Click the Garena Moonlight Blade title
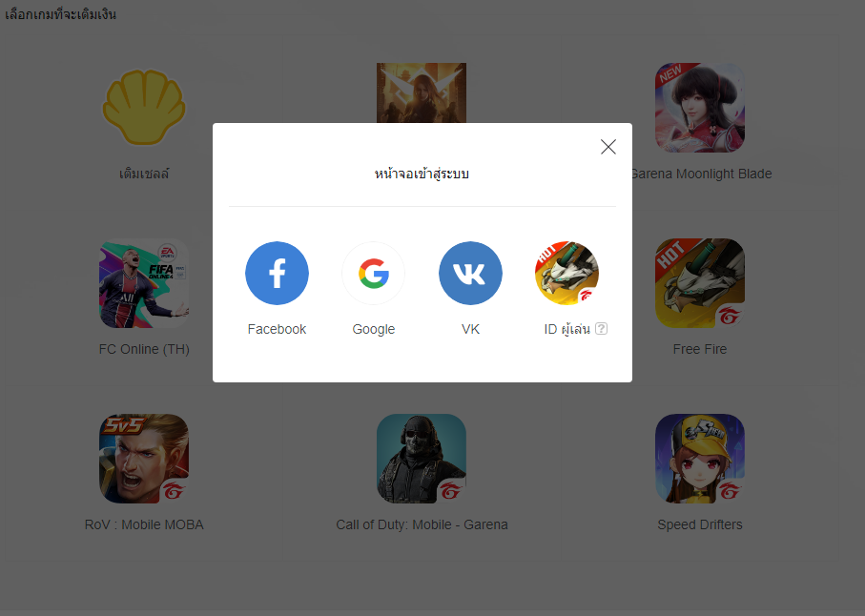The image size is (865, 616). point(702,174)
